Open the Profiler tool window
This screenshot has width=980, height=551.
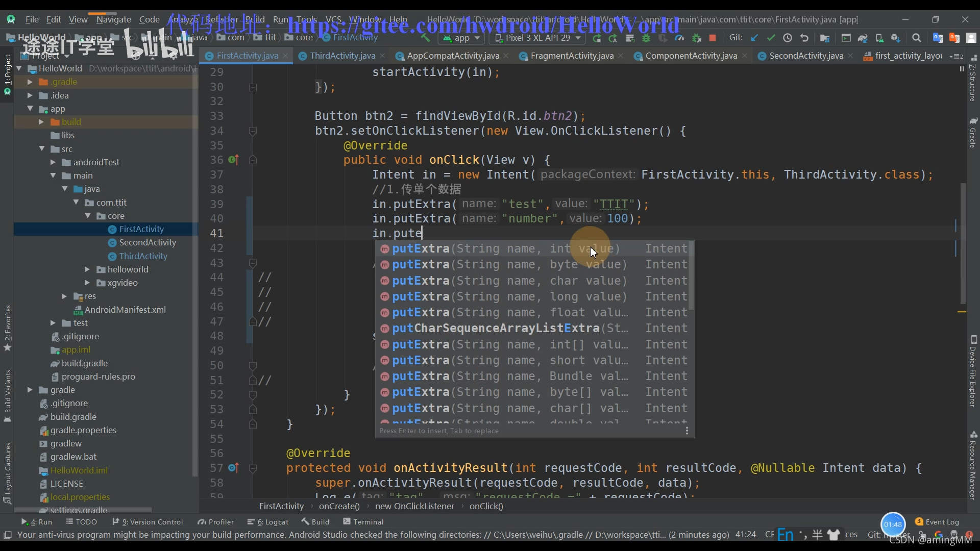pyautogui.click(x=215, y=522)
